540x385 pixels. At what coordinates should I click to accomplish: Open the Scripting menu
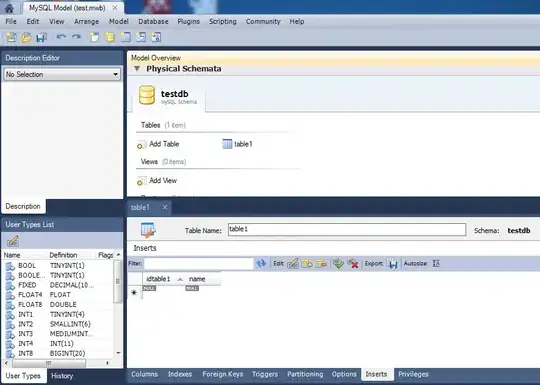[x=223, y=21]
